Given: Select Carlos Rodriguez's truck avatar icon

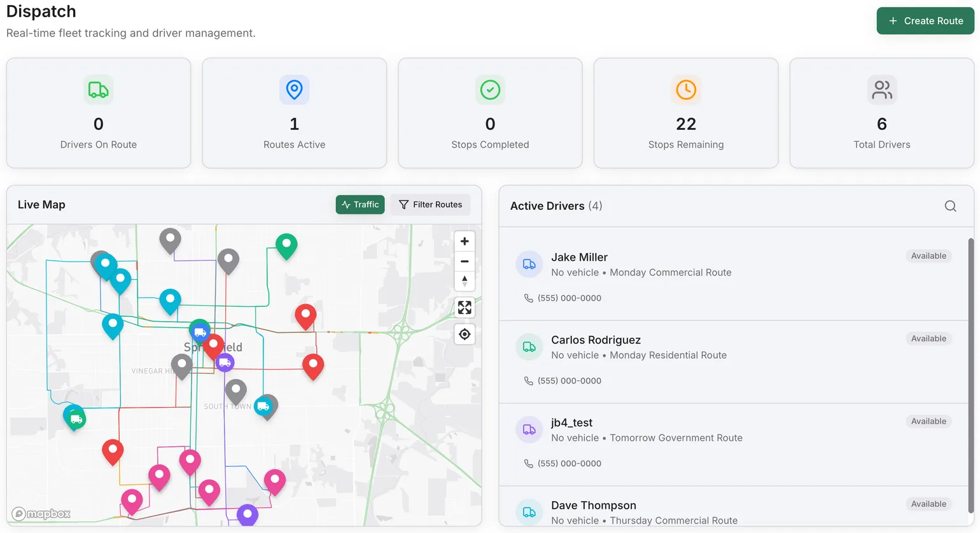Looking at the screenshot, I should pyautogui.click(x=529, y=347).
